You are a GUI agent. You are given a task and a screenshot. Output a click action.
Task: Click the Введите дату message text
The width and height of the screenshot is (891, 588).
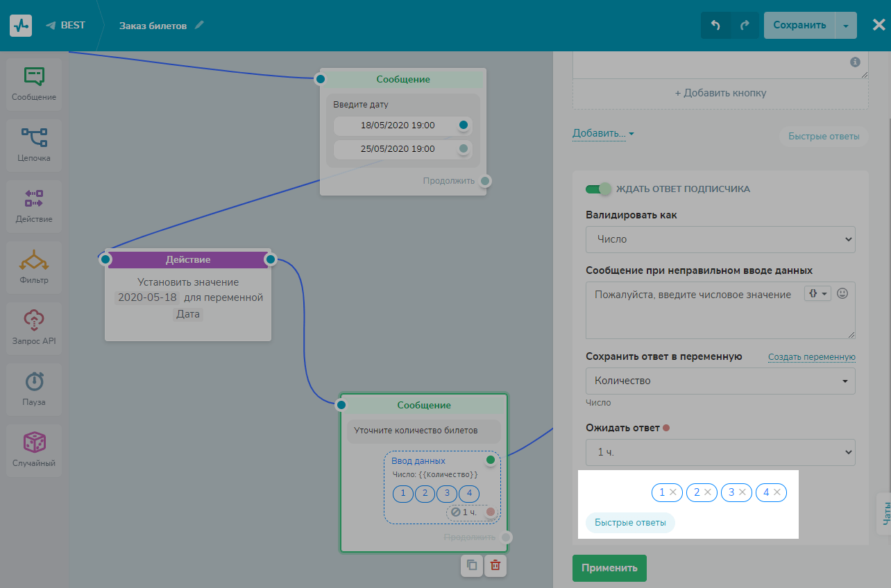tap(361, 105)
